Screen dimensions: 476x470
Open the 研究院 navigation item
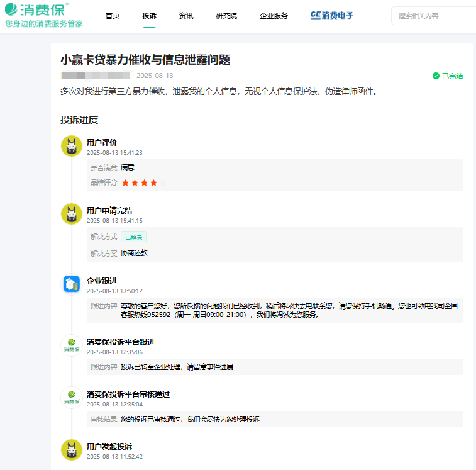(226, 16)
